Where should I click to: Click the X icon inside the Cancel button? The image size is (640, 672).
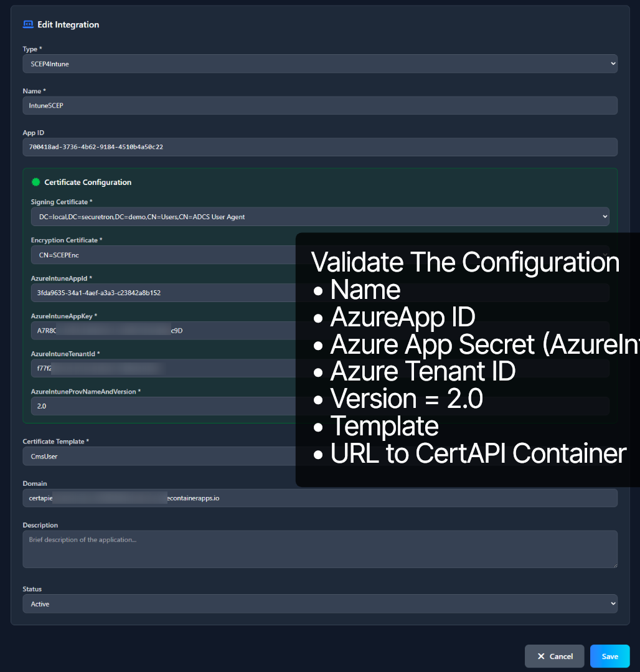541,656
